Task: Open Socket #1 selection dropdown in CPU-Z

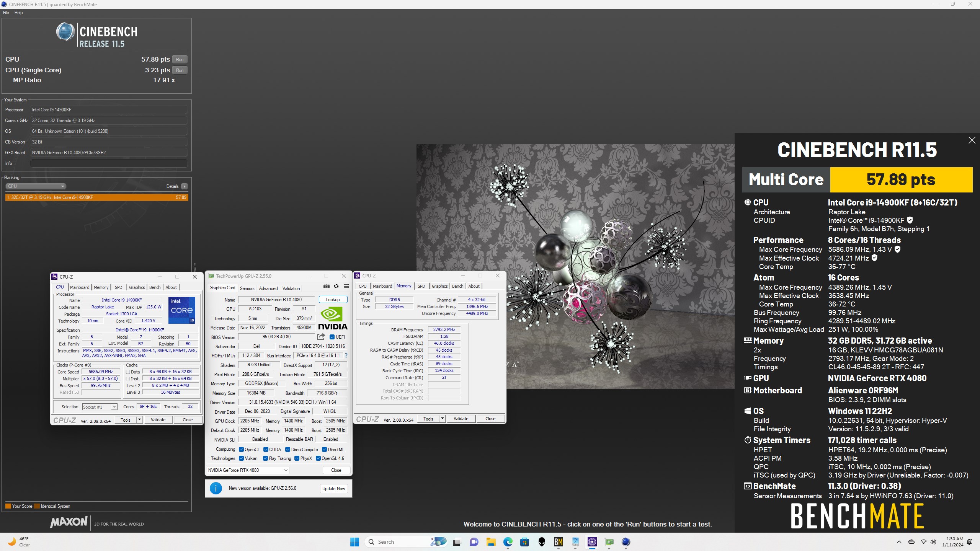Action: (100, 407)
